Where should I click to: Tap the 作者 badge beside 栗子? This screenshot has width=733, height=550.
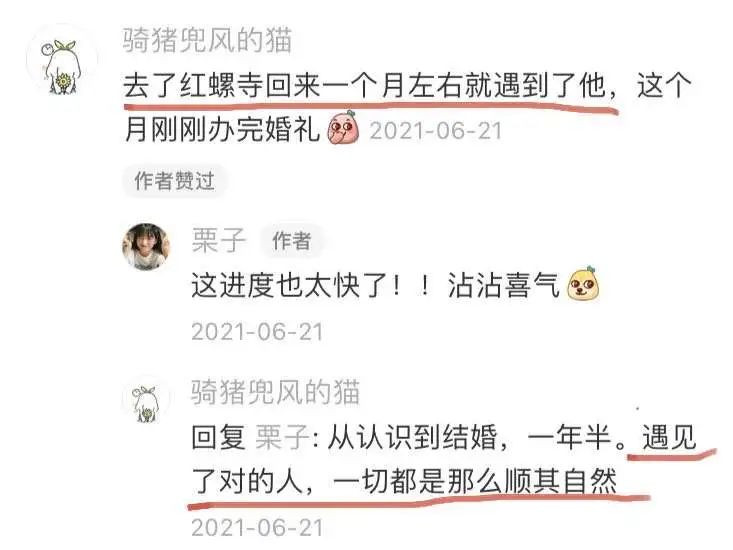pyautogui.click(x=292, y=241)
